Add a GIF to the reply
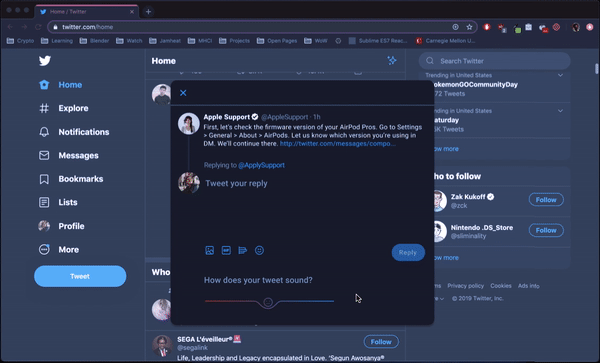 point(226,251)
